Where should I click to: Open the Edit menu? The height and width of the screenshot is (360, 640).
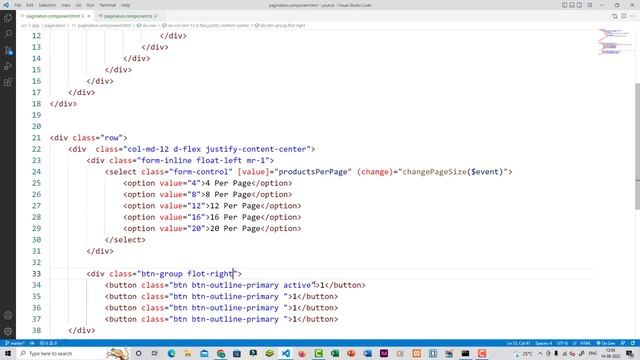tap(30, 5)
